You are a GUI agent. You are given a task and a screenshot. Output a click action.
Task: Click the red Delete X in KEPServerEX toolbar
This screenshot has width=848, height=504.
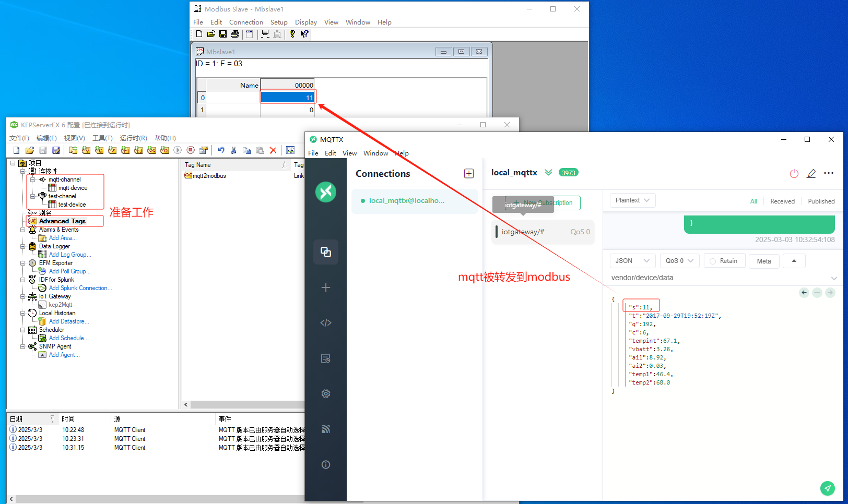click(273, 150)
